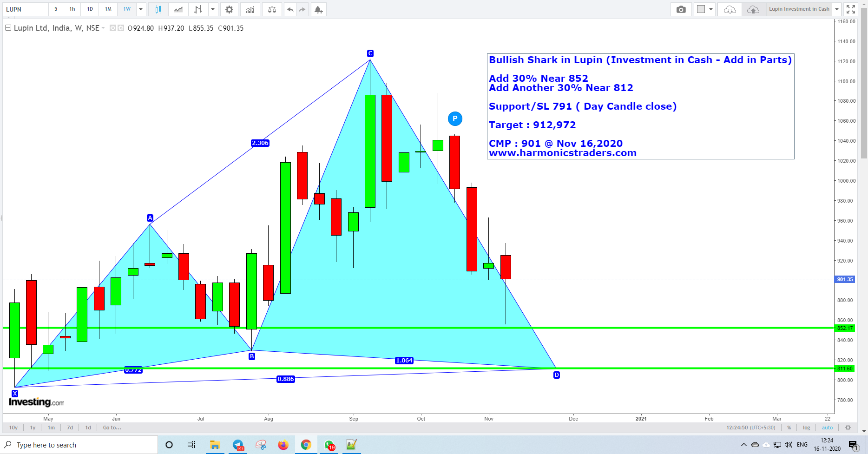This screenshot has height=454, width=868.
Task: Click the Go to... option
Action: tap(112, 428)
